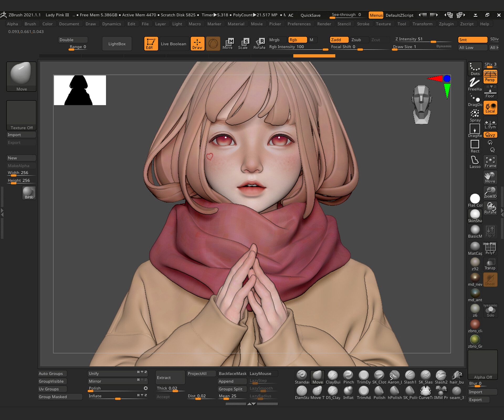
Task: Open the Alpha Off selector
Action: tap(482, 365)
